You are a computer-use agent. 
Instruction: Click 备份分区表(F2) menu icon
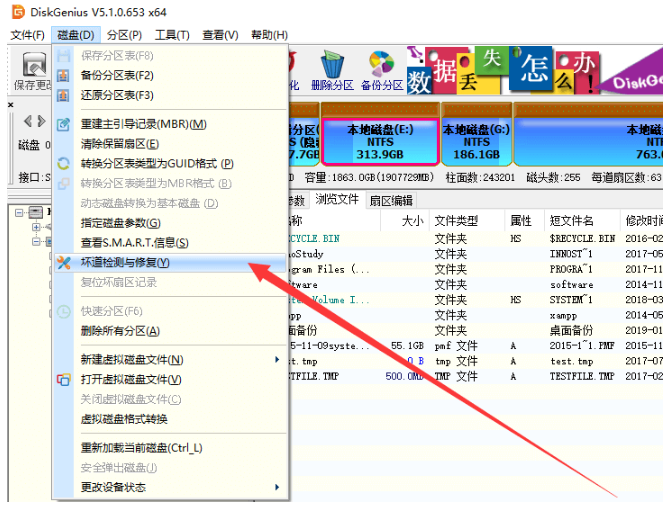[x=63, y=75]
